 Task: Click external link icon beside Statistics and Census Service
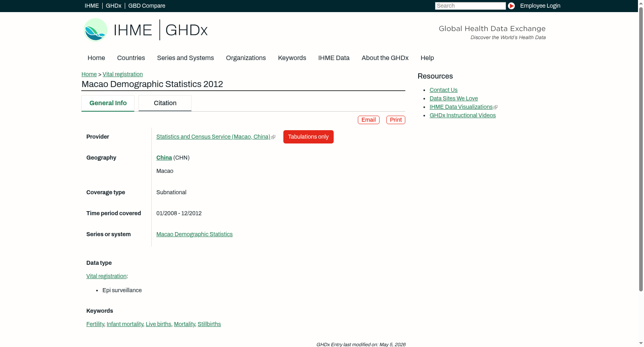273,137
